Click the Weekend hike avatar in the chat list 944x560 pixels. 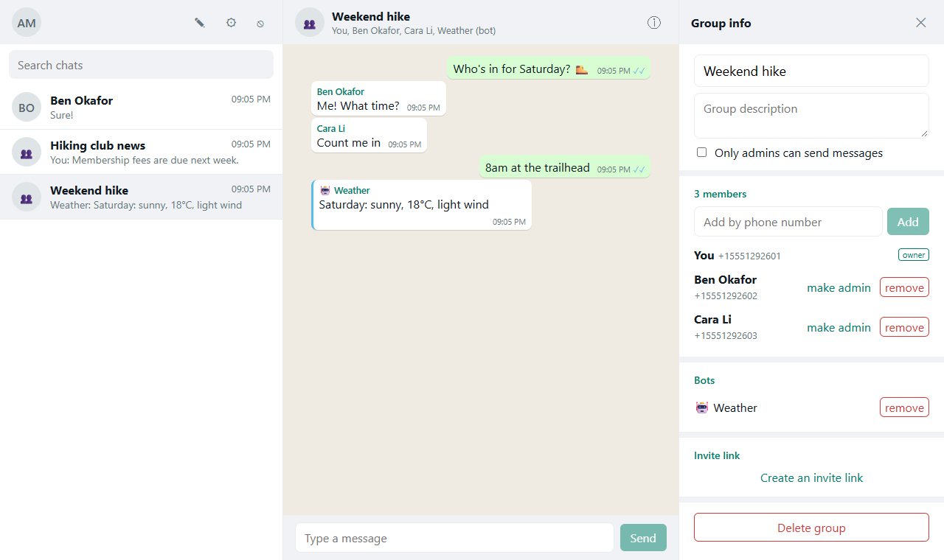tap(27, 197)
